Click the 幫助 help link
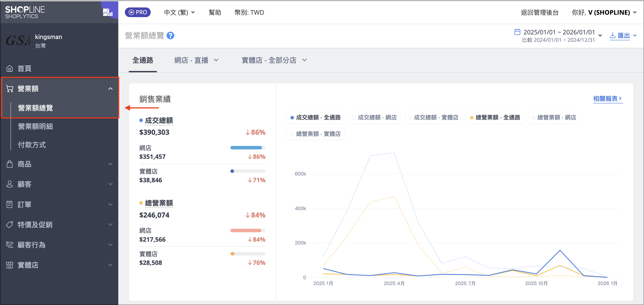The height and width of the screenshot is (305, 644). [x=215, y=12]
